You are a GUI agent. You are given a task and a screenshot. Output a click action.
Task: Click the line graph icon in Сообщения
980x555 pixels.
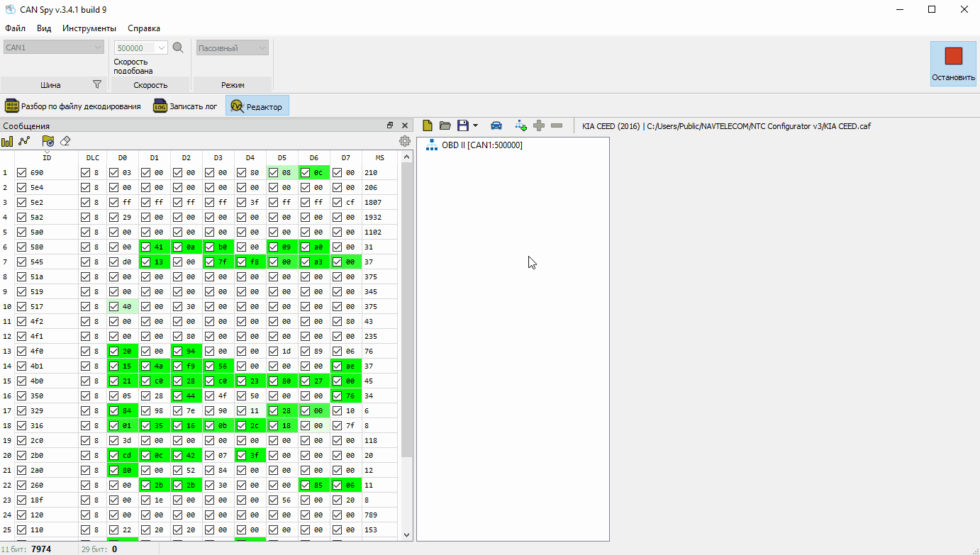pyautogui.click(x=24, y=141)
